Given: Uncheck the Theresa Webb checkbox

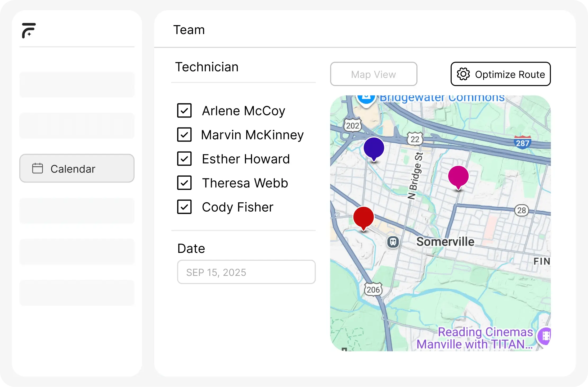Looking at the screenshot, I should (x=184, y=183).
